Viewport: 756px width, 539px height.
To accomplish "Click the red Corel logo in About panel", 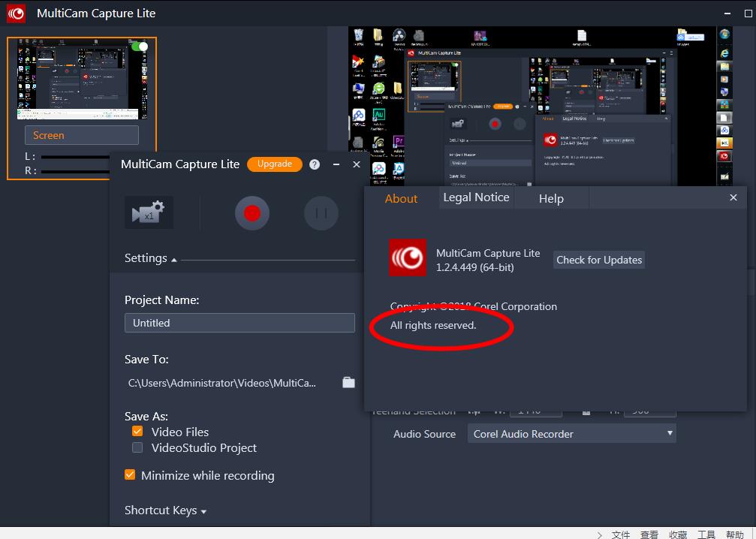I will click(x=408, y=257).
